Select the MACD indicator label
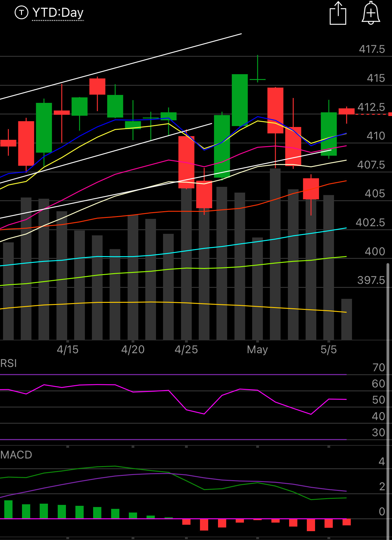 pyautogui.click(x=16, y=455)
